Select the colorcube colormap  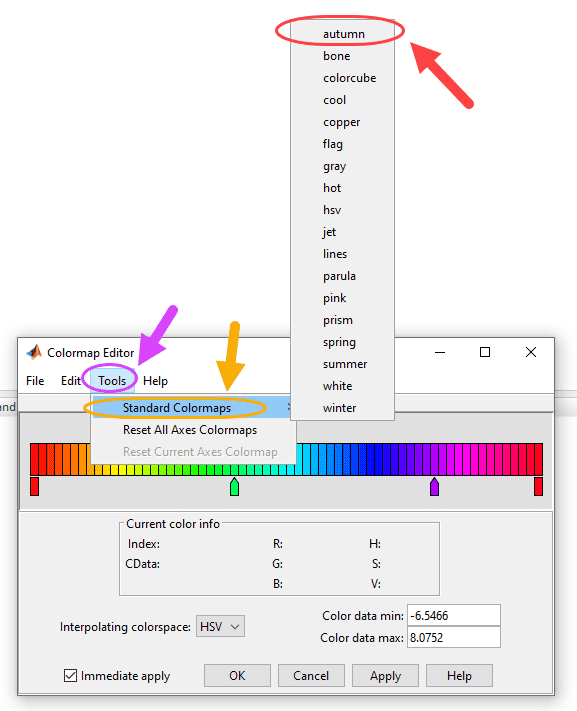pyautogui.click(x=342, y=78)
